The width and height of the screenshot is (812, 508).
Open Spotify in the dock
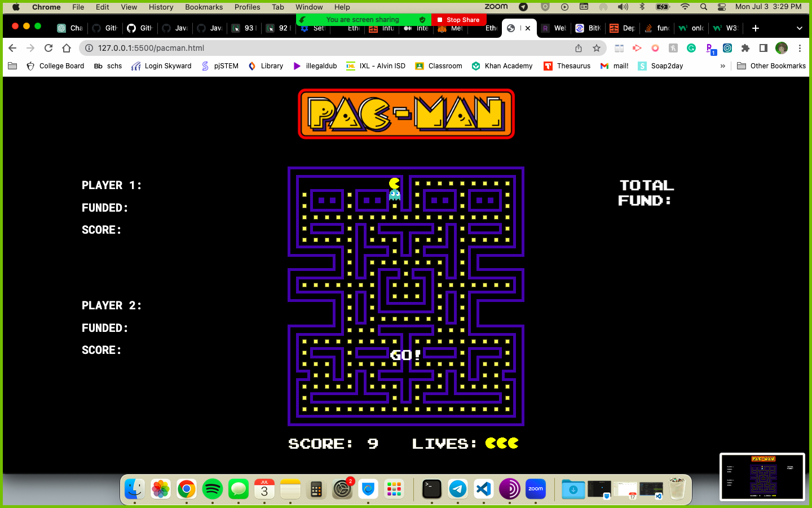pos(213,489)
